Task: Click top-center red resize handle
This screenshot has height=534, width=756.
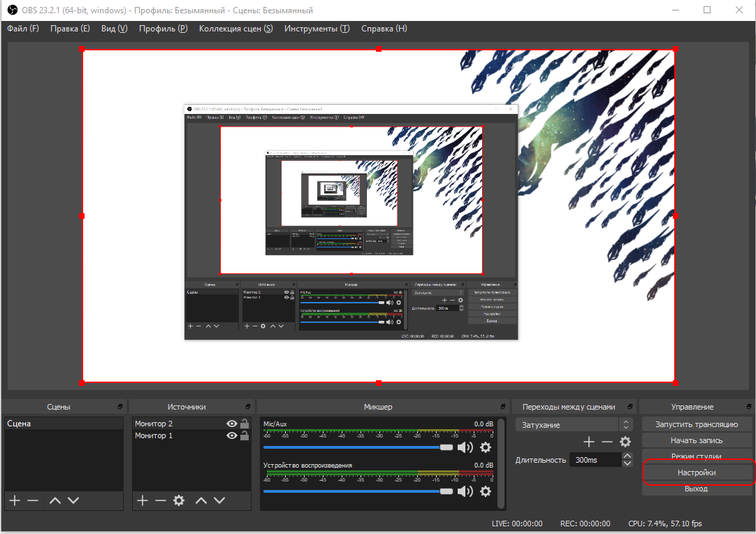Action: 379,49
